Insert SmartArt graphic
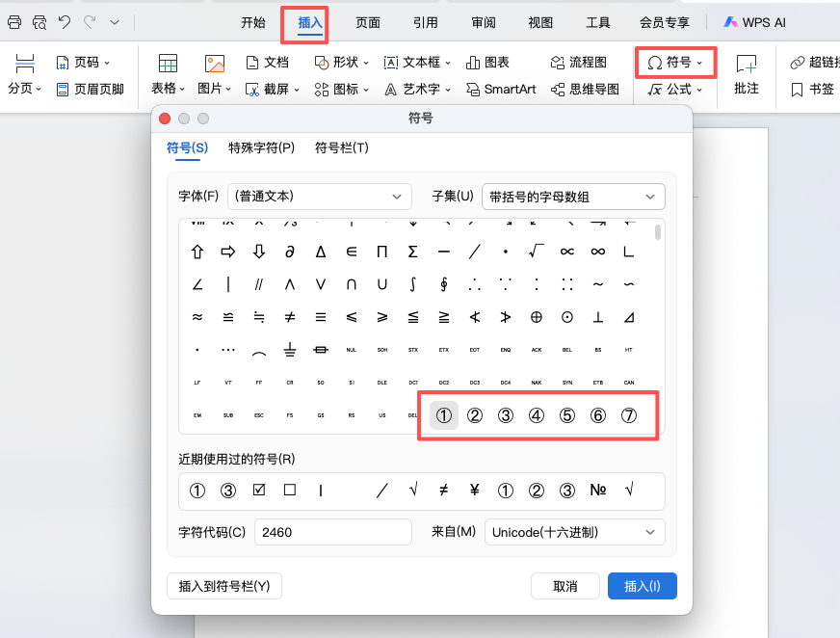Viewport: 840px width, 638px height. coord(501,89)
